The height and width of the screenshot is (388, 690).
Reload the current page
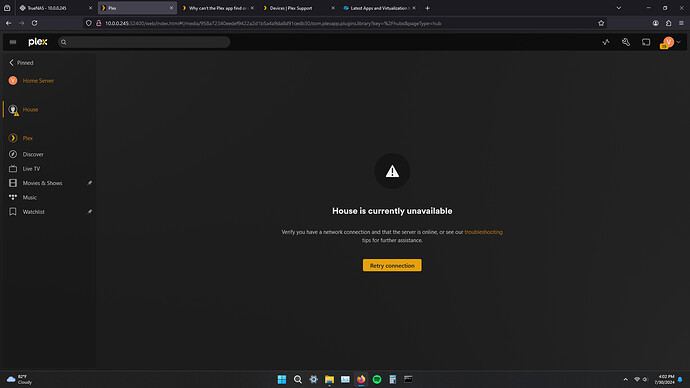pos(34,23)
